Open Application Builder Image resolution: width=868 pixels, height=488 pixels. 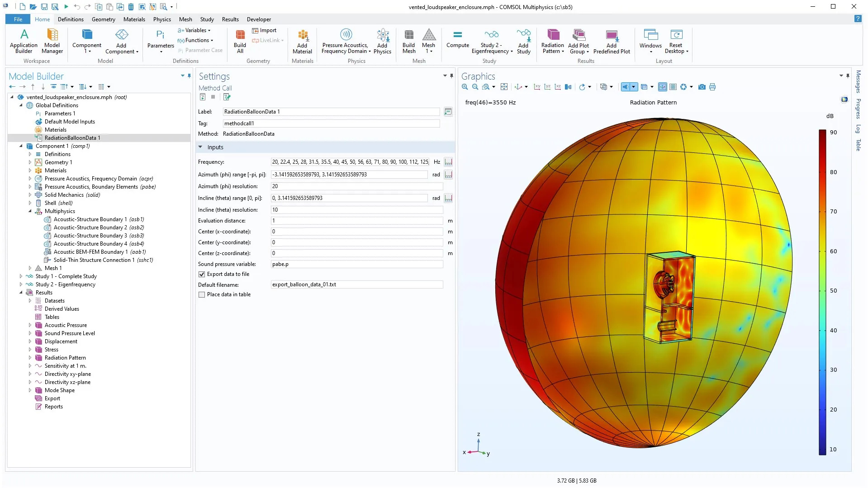(24, 41)
